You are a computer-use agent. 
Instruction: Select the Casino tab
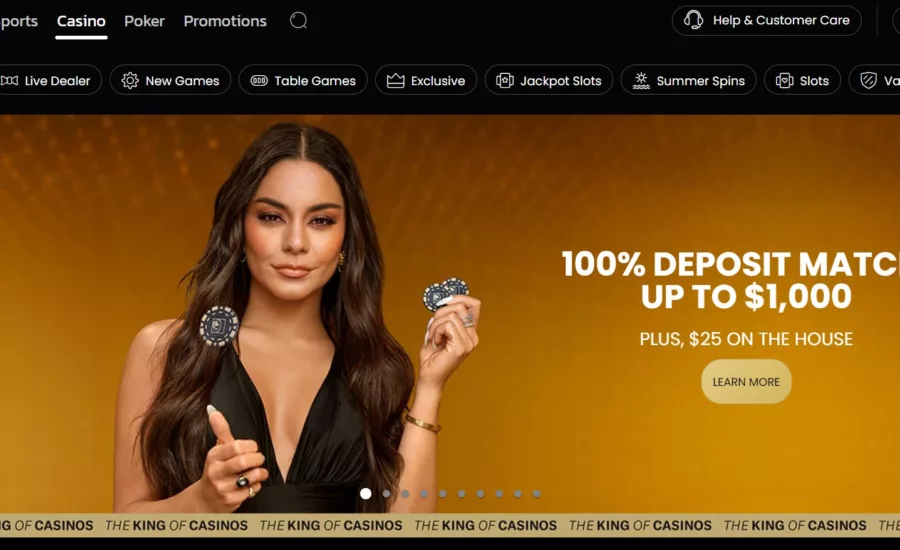[81, 21]
